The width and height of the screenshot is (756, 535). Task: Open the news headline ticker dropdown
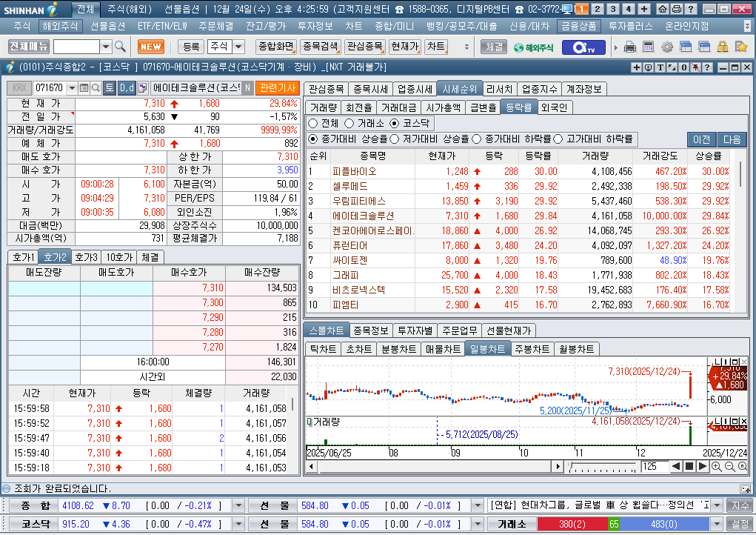(717, 505)
